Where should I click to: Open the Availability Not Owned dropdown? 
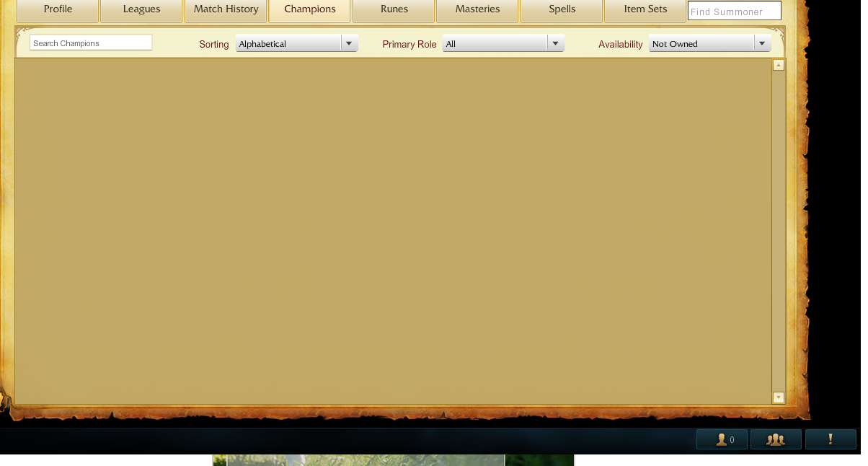click(x=710, y=44)
